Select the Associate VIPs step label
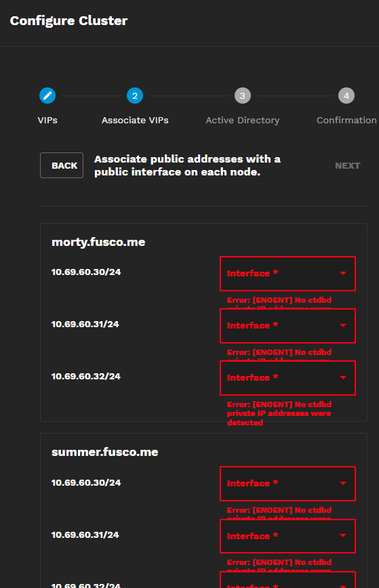 point(135,121)
